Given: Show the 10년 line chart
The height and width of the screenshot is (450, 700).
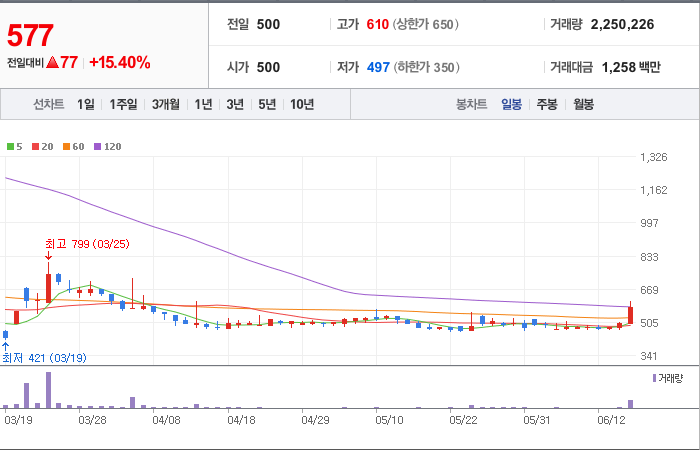Looking at the screenshot, I should pos(302,104).
